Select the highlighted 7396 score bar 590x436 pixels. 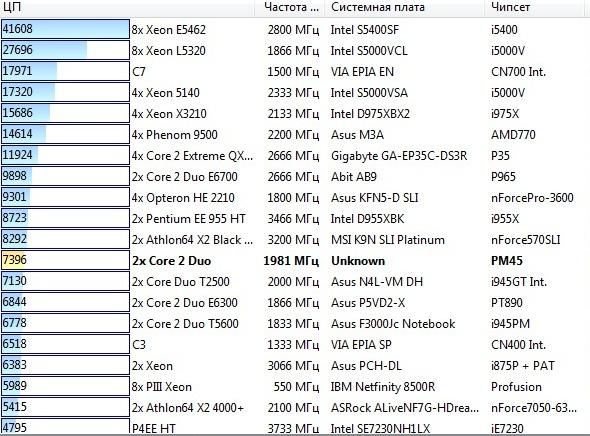(65, 260)
